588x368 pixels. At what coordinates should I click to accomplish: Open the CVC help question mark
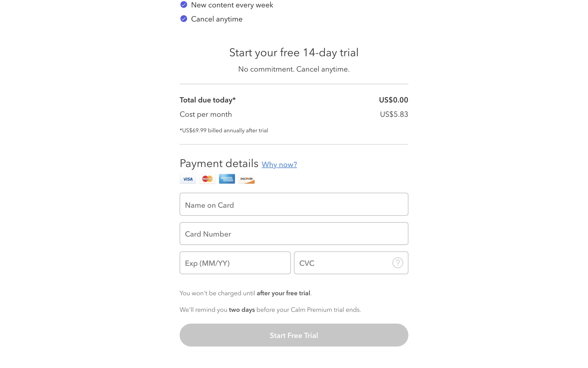point(398,263)
